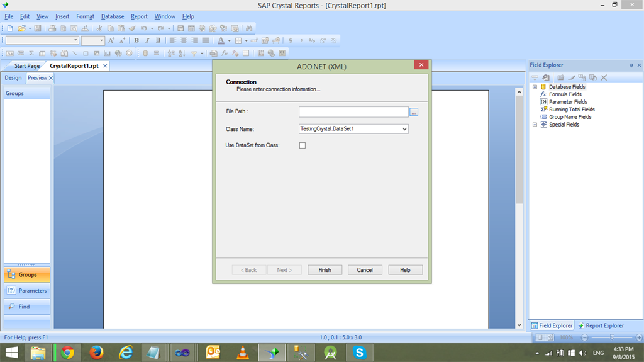Click the New report toolbar icon
This screenshot has width=644, height=362.
(x=10, y=28)
